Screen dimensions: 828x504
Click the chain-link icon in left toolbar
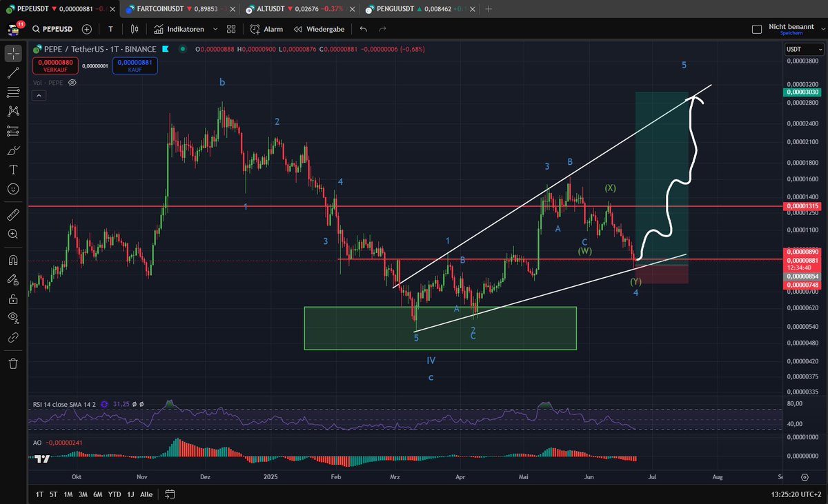pos(13,338)
